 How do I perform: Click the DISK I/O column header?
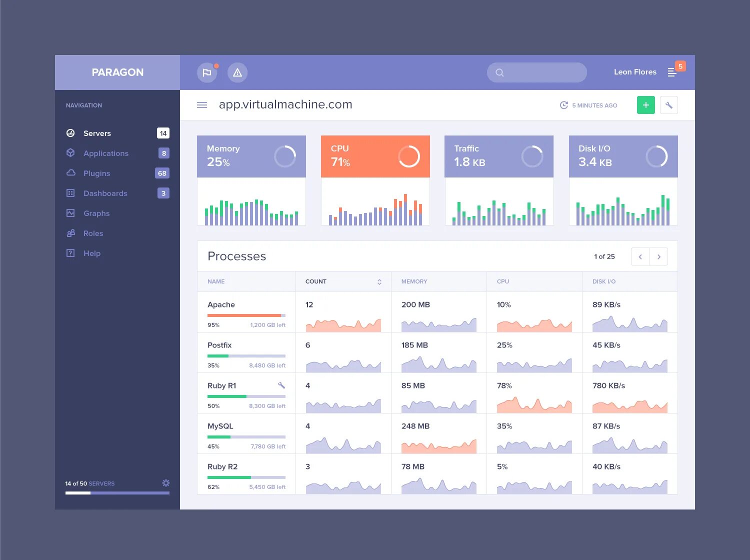click(604, 281)
